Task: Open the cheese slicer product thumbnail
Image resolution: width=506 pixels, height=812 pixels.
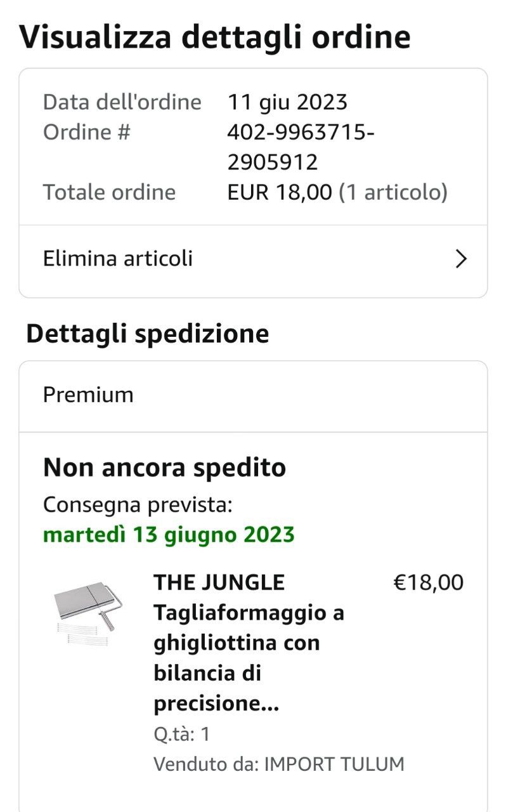Action: pyautogui.click(x=88, y=613)
